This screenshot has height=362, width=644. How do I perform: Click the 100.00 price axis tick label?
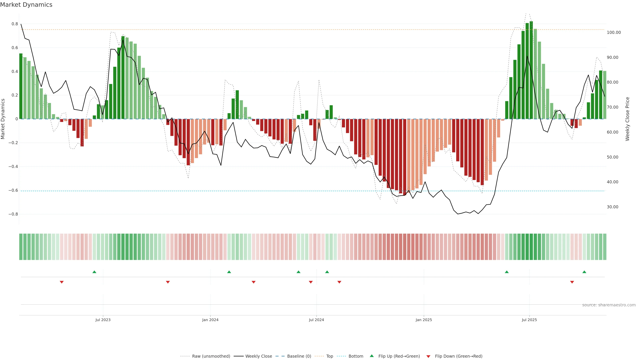[614, 33]
